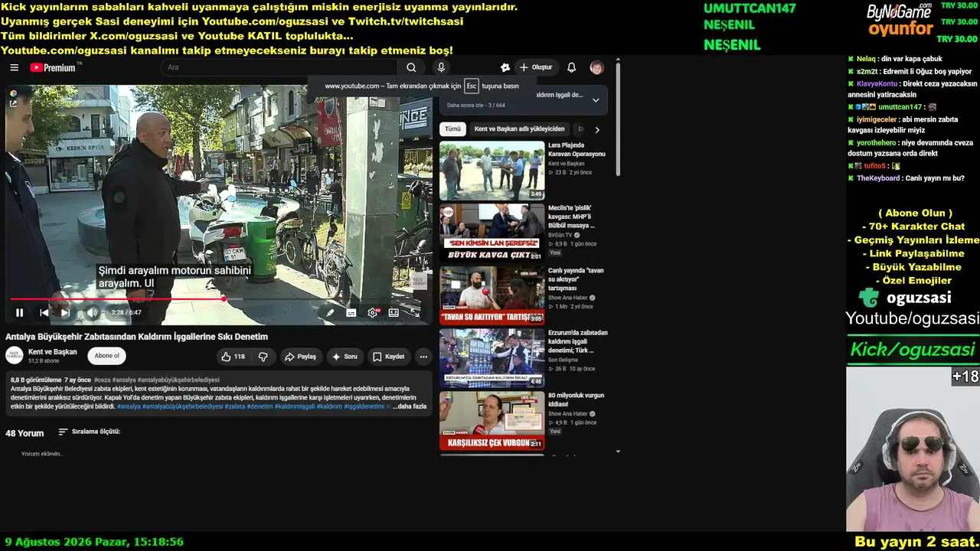Viewport: 980px width, 551px height.
Task: Click the ByNoGame logo in overlay
Action: coord(899,11)
